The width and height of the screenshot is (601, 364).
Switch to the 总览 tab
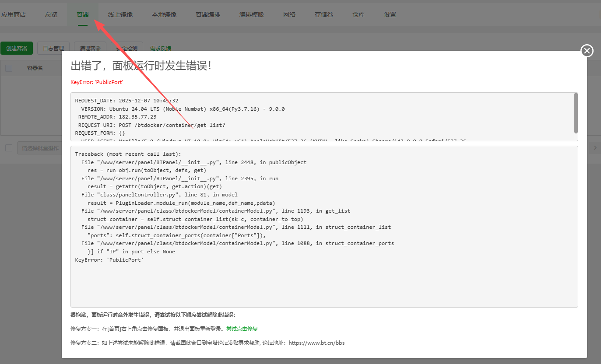click(51, 14)
